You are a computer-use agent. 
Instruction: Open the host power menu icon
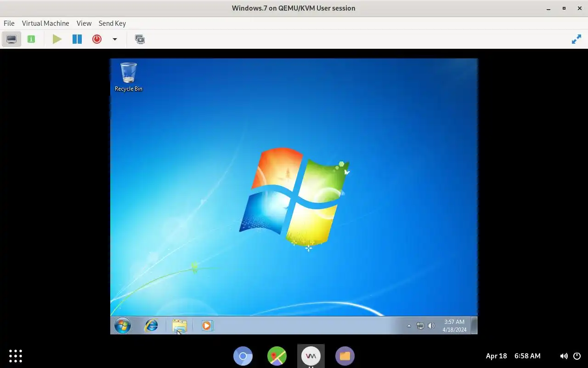pos(577,356)
